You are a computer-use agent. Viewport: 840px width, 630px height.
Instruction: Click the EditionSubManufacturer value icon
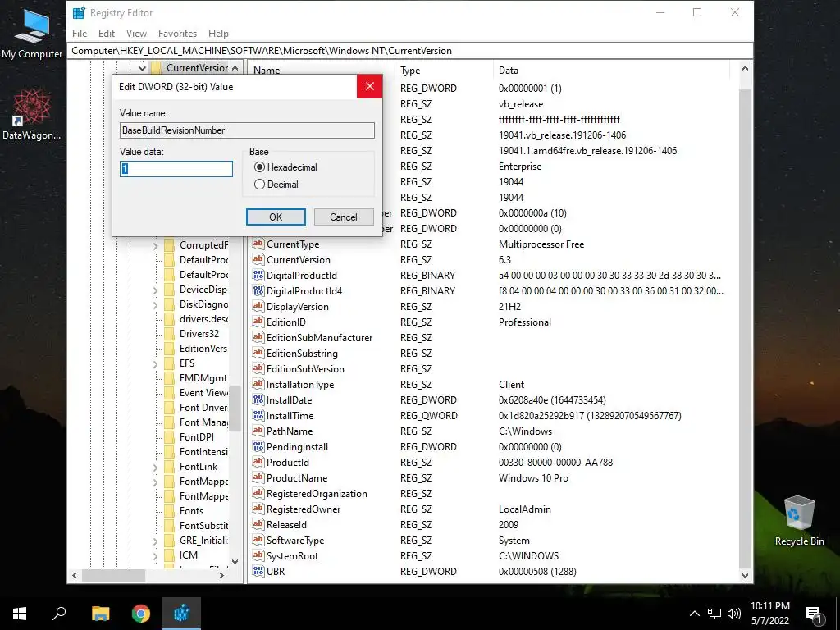point(258,337)
